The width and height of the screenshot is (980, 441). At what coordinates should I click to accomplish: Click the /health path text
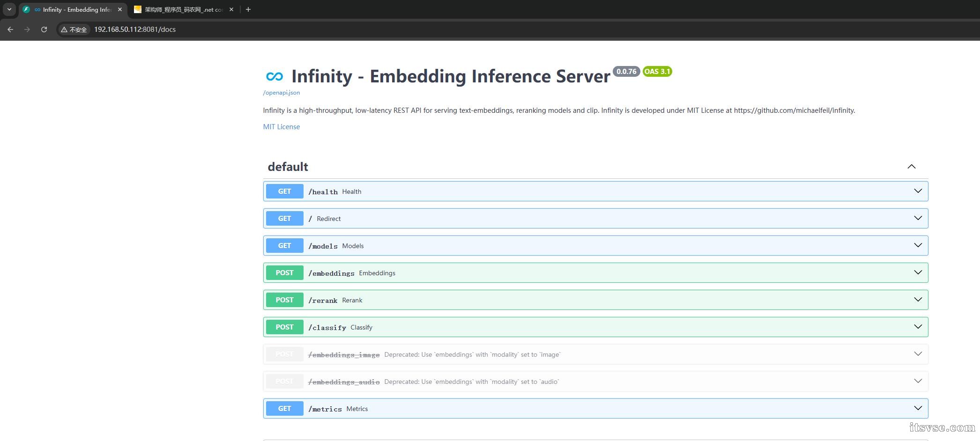(x=323, y=192)
